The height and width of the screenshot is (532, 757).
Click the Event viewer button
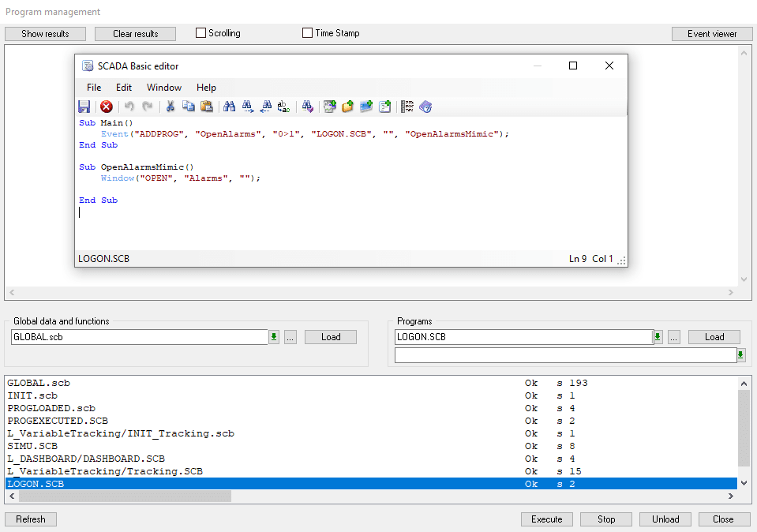tap(712, 34)
